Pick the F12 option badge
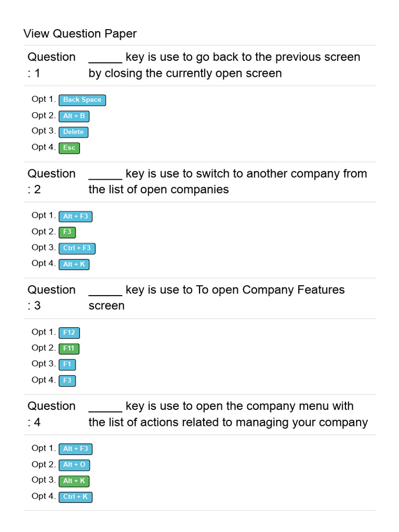Screen dimensions: 399x532 pos(69,333)
